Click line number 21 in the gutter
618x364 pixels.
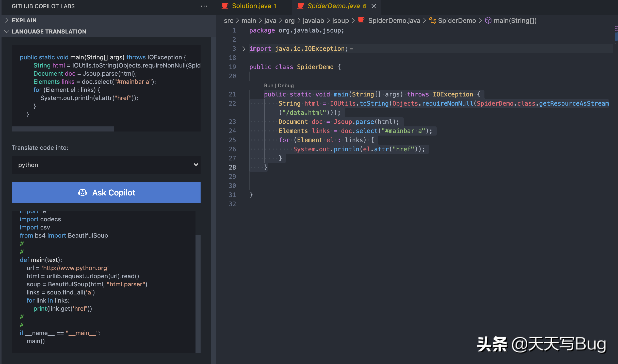(x=232, y=94)
